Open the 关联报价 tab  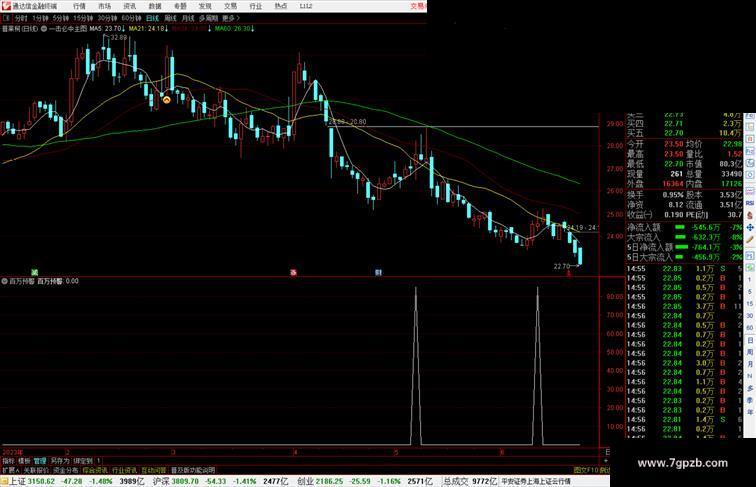pyautogui.click(x=36, y=470)
